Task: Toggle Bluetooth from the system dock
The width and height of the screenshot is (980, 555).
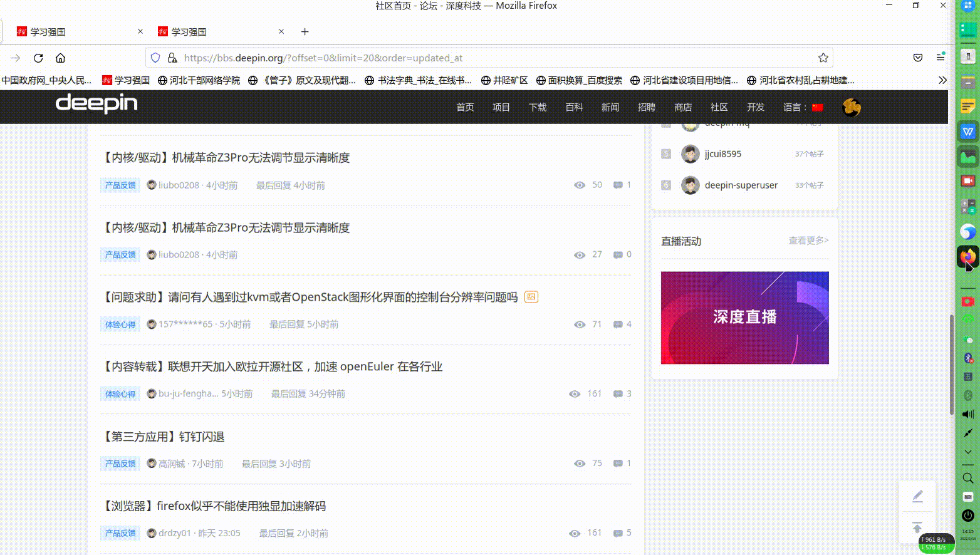Action: (967, 358)
